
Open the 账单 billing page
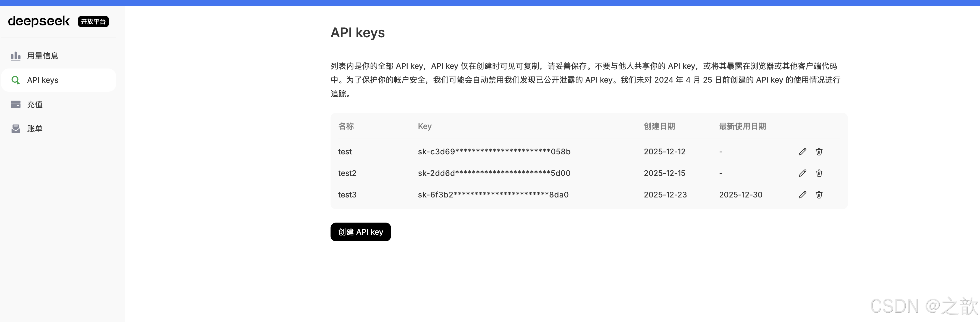click(35, 129)
